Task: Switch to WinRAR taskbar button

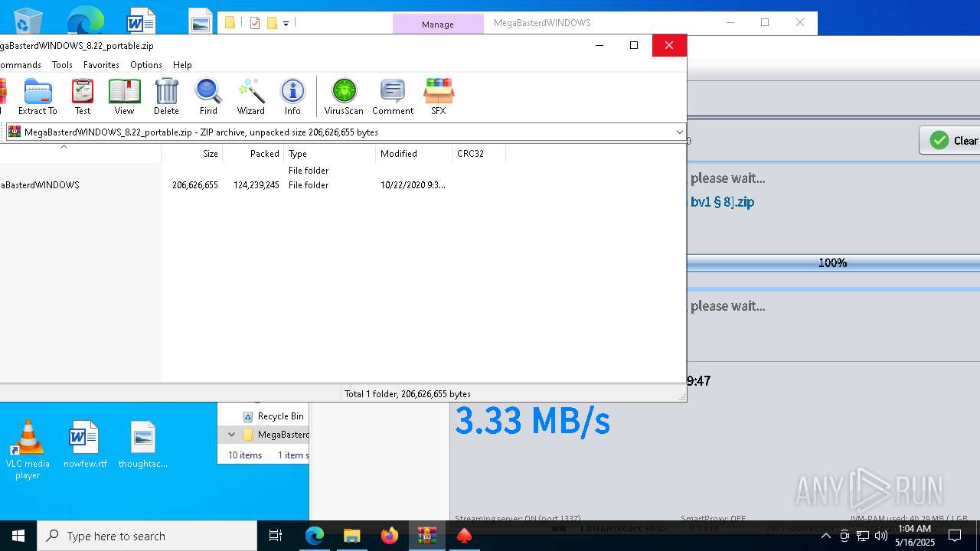Action: click(x=427, y=536)
